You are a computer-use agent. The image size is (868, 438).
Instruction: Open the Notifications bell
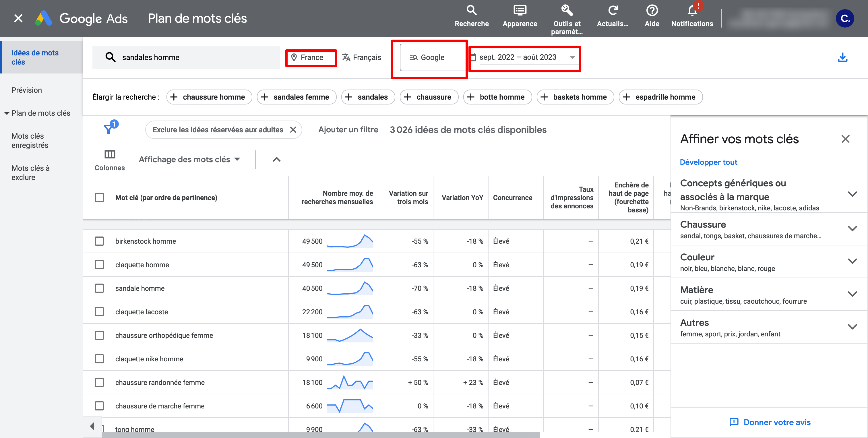coord(692,16)
